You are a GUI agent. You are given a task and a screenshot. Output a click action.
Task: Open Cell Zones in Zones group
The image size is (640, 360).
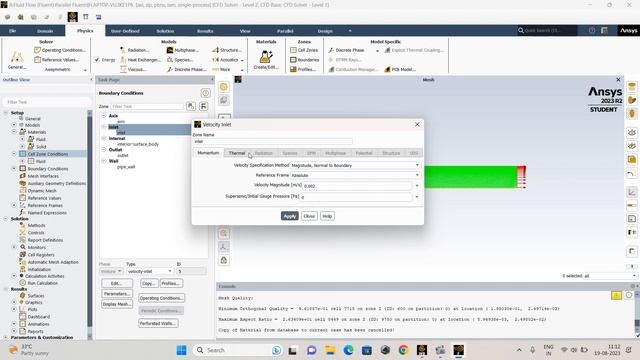coord(304,50)
